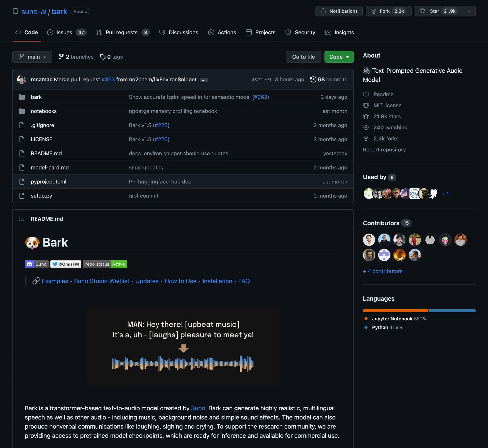Open pull request #363 link

108,80
